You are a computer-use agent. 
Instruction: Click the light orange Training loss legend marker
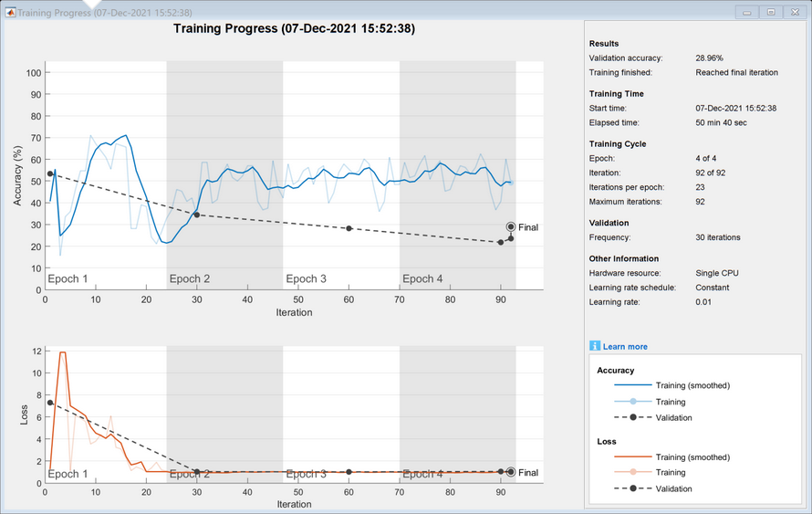(x=633, y=472)
